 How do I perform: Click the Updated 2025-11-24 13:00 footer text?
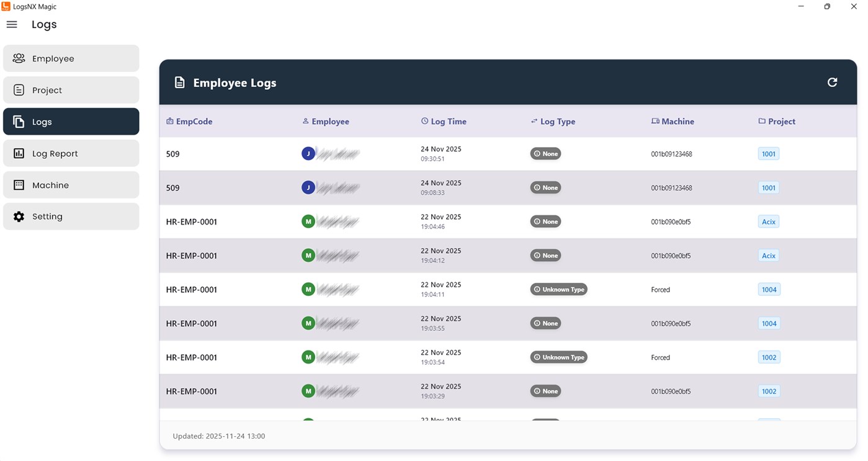point(219,436)
